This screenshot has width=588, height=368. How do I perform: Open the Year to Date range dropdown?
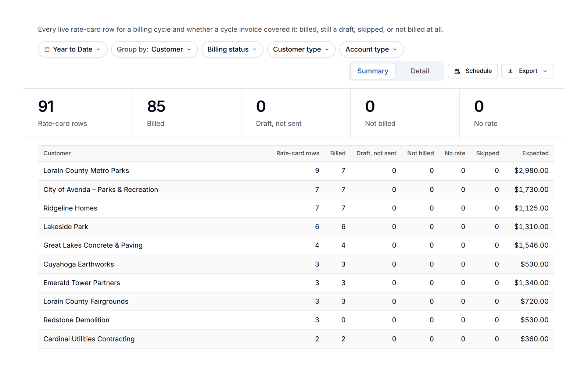73,49
